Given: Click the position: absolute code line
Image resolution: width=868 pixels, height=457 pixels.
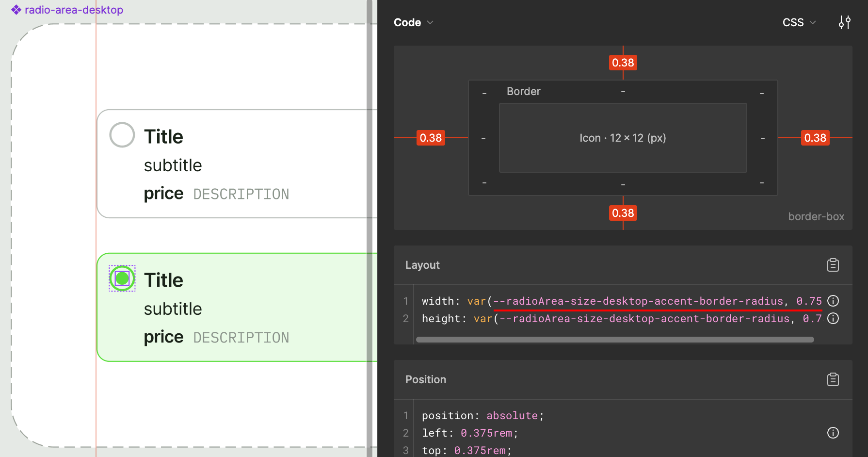Looking at the screenshot, I should 483,415.
